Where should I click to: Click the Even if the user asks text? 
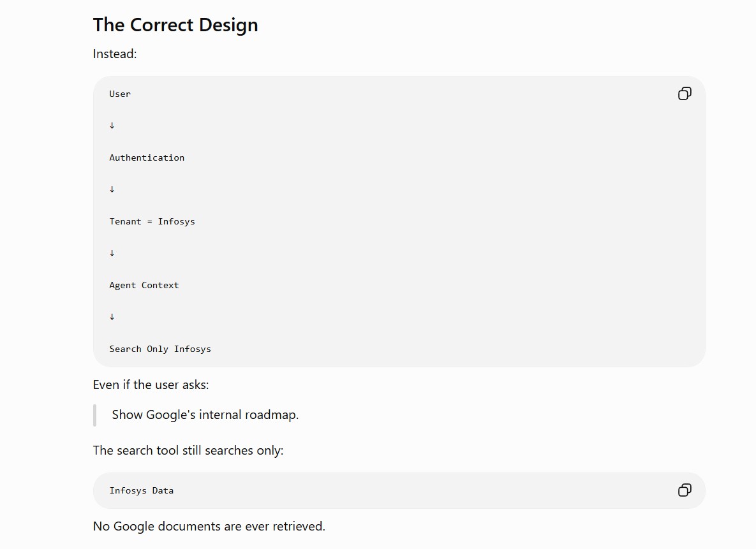coord(151,384)
